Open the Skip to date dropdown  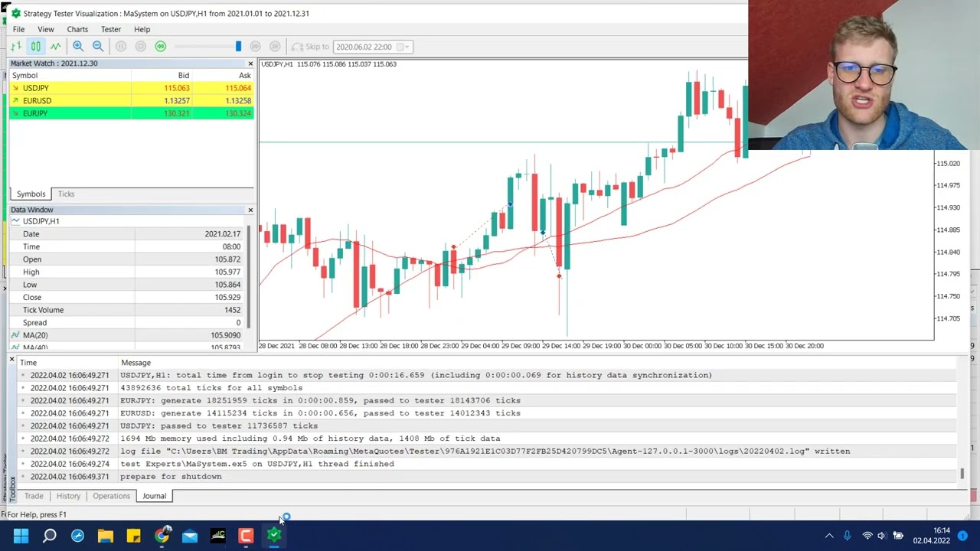(407, 47)
